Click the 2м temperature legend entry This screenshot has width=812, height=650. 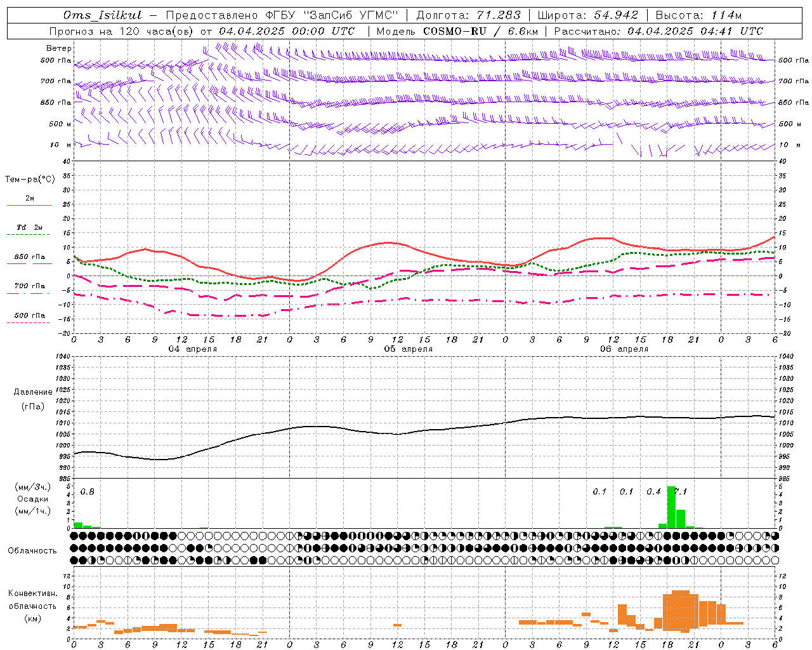pos(30,199)
